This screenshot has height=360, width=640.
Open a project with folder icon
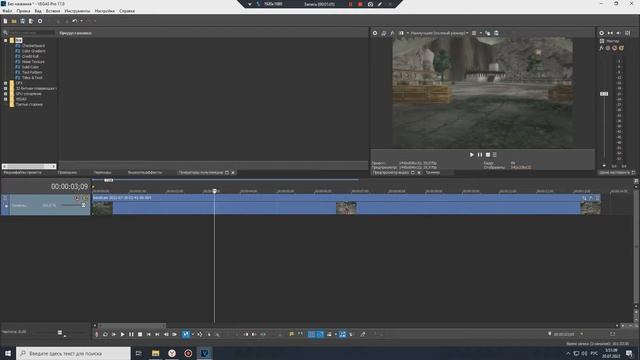[14, 21]
